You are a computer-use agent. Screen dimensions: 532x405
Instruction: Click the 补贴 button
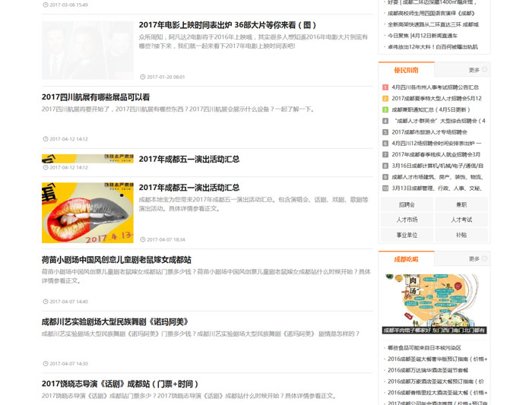(461, 235)
